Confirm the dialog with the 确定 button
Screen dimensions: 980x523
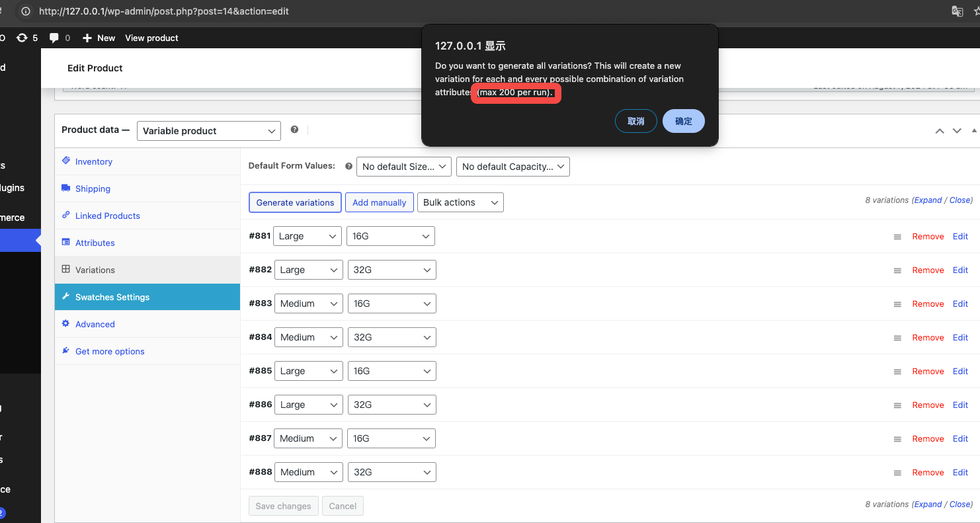[683, 121]
